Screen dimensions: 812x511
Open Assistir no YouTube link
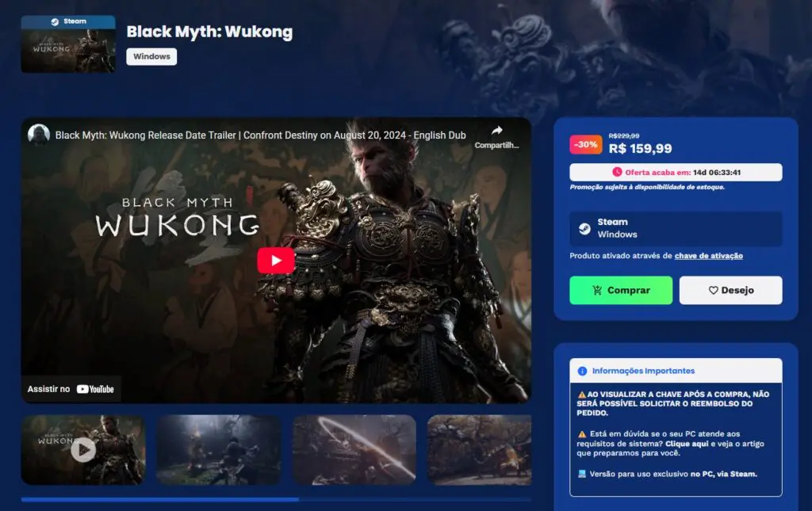(71, 389)
